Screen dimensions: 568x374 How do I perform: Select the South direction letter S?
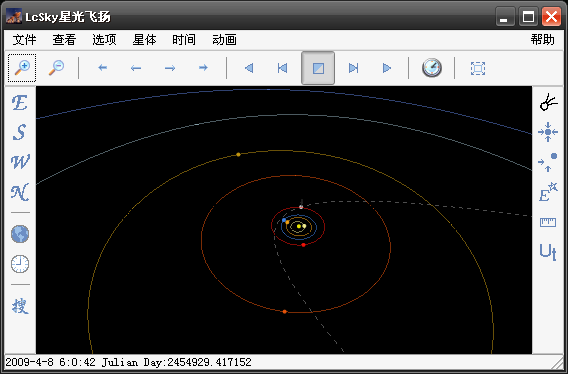[x=20, y=132]
